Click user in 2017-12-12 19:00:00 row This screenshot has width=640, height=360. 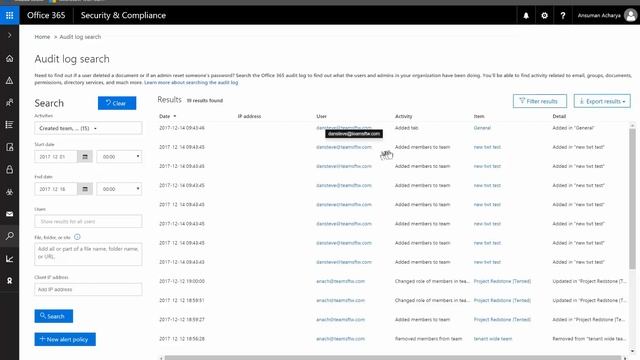pyautogui.click(x=340, y=281)
